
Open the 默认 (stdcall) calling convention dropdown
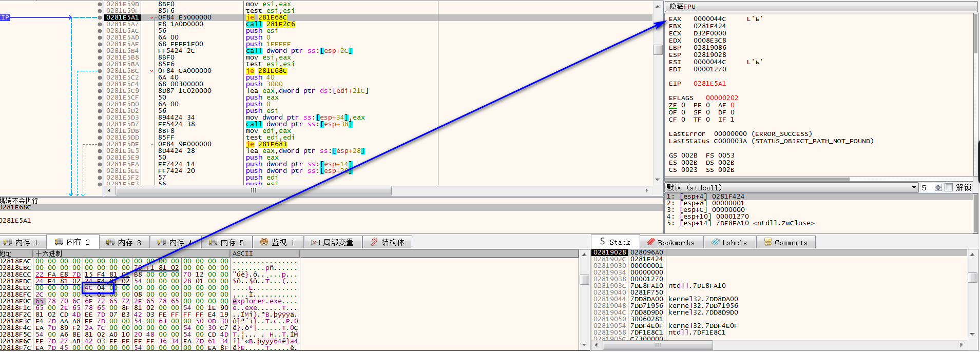914,187
